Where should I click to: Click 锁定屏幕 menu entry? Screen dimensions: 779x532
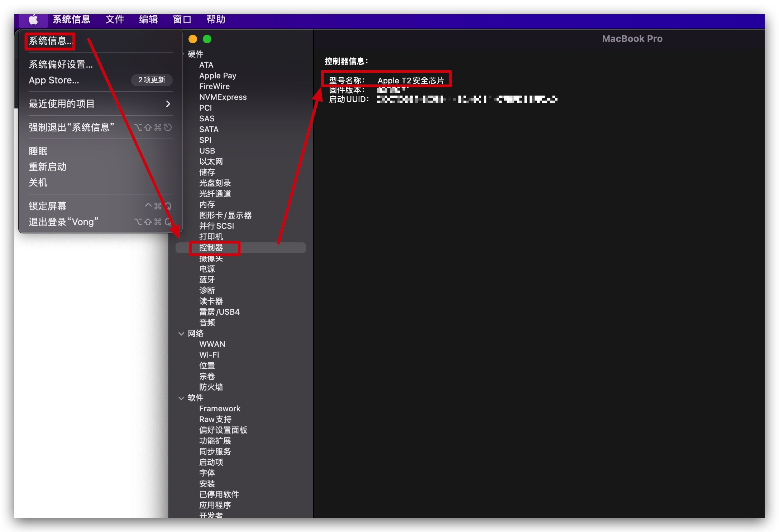coord(48,206)
